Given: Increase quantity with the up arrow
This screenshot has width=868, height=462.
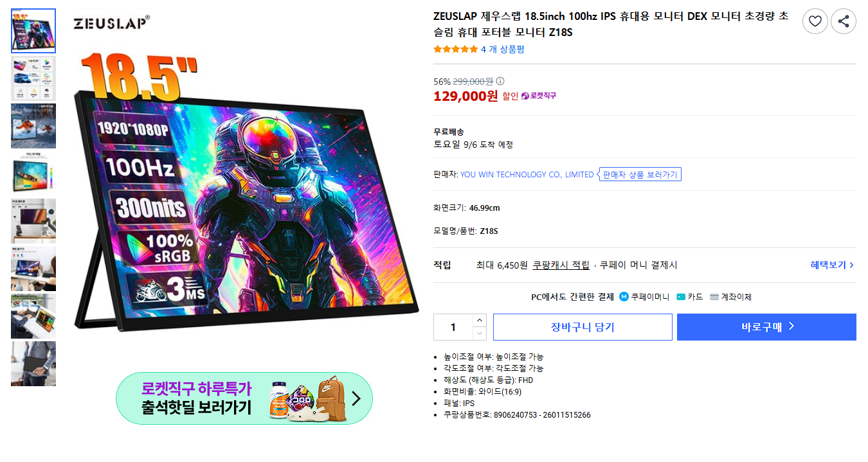Looking at the screenshot, I should (x=480, y=320).
